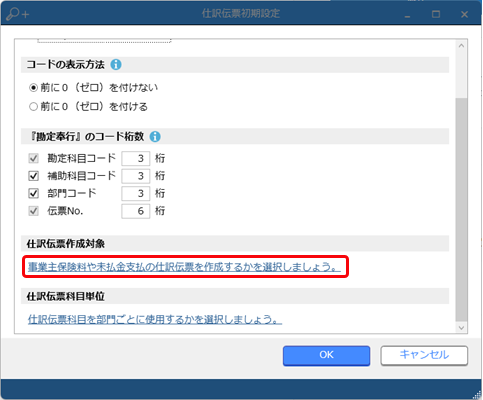The height and width of the screenshot is (400, 483).
Task: Maximize the 仕訳伝票初期設定 window
Action: coord(436,14)
